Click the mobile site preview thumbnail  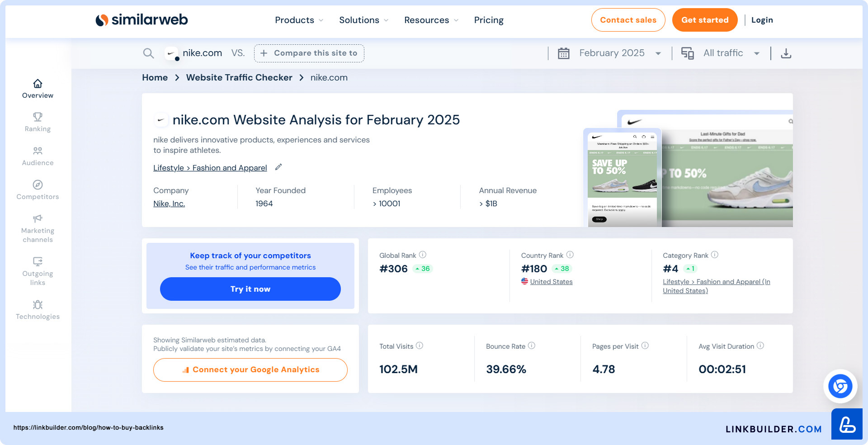623,178
